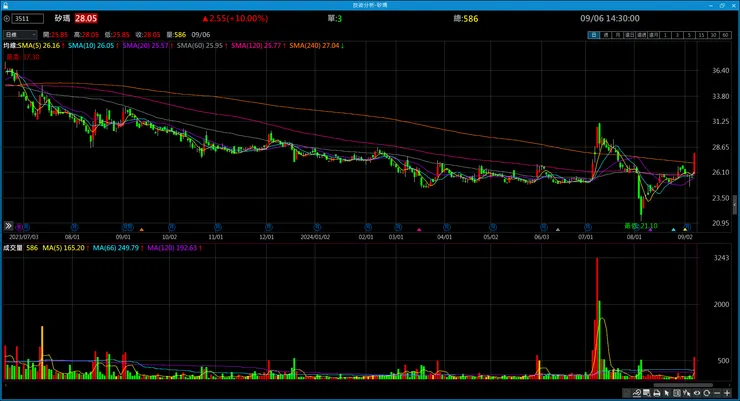
Task: Click the plus circle icon beside stock code
Action: click(x=7, y=18)
